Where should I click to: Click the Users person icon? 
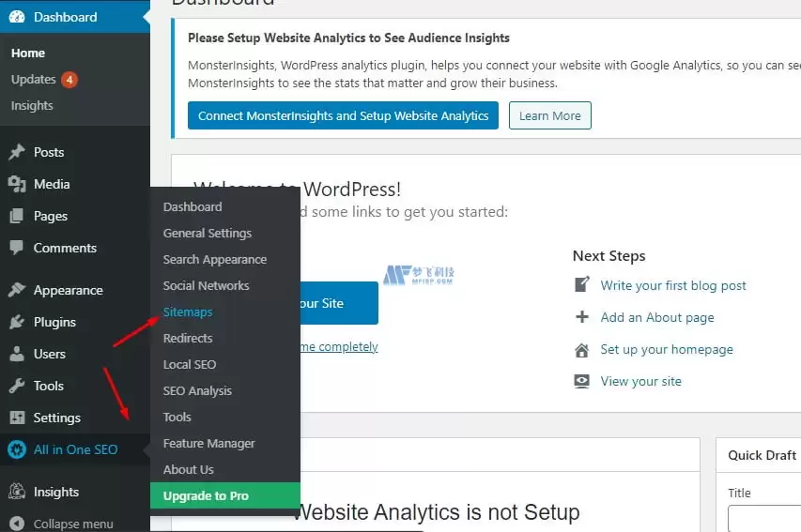click(17, 354)
